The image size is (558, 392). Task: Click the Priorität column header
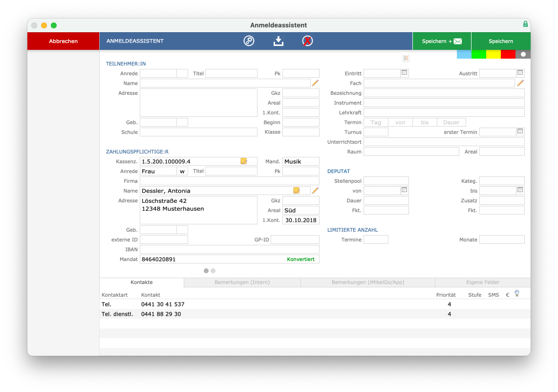pyautogui.click(x=446, y=295)
